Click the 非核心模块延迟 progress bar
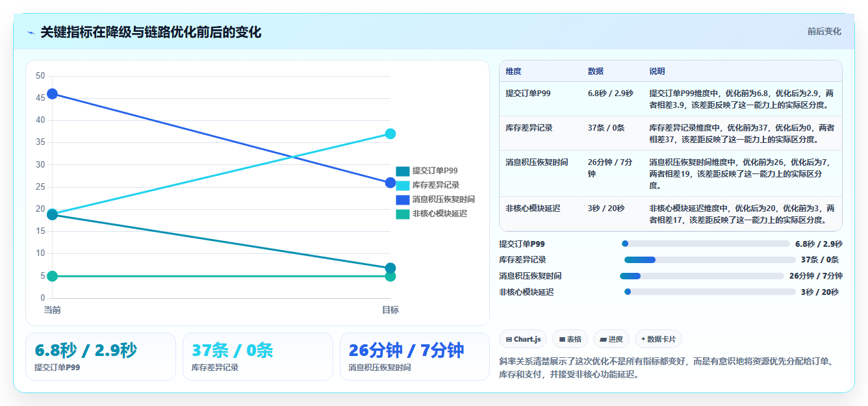The image size is (868, 406). [710, 292]
